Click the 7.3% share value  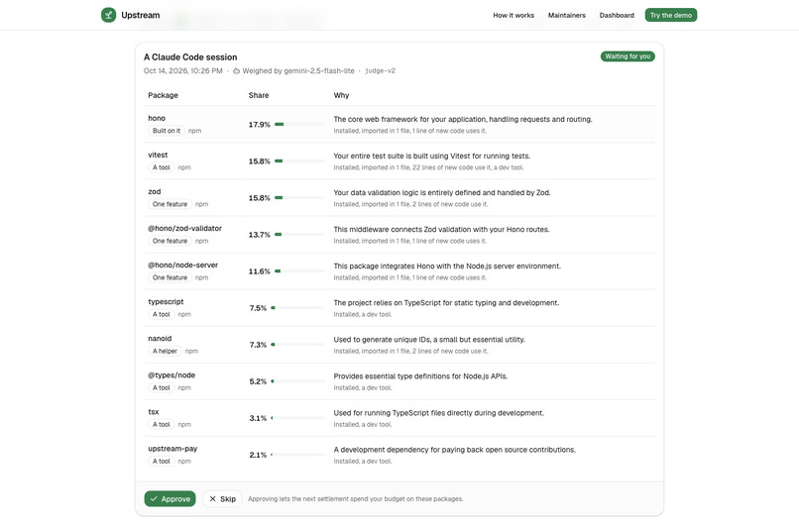point(258,345)
